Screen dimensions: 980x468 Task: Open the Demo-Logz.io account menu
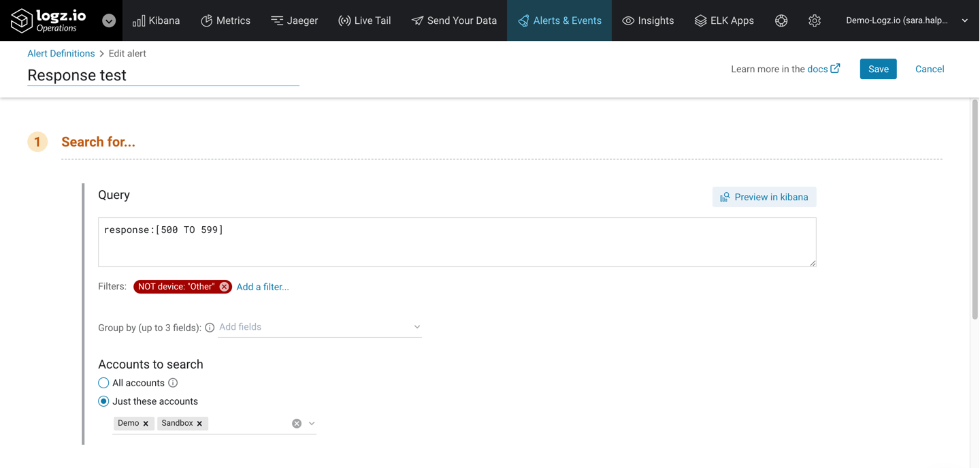point(906,20)
